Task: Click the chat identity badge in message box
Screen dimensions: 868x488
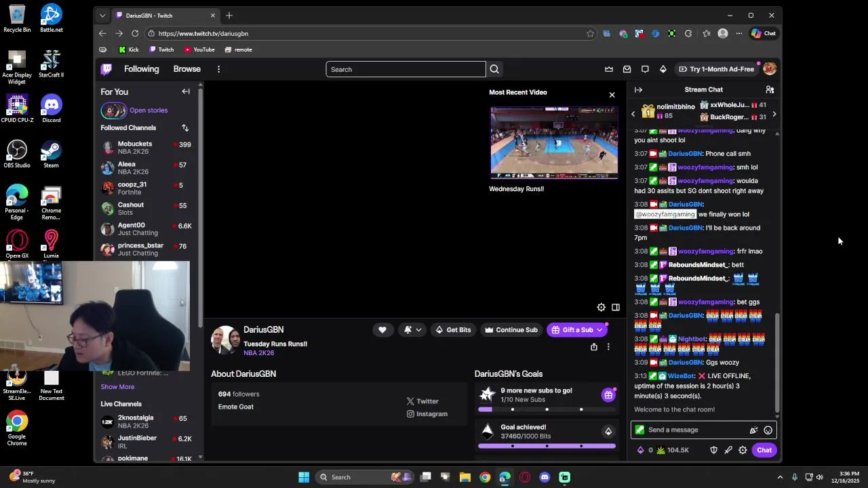Action: [x=639, y=430]
